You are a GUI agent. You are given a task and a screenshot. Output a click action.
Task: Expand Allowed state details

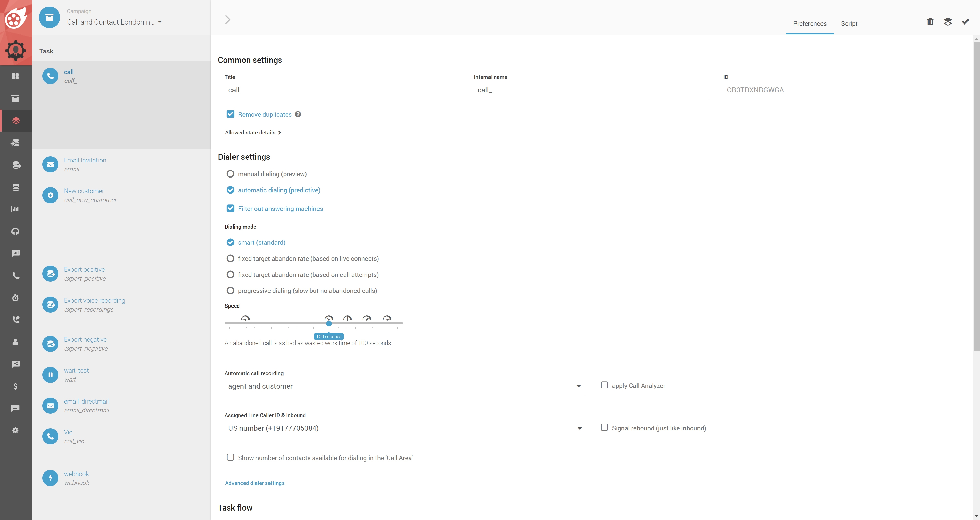(x=253, y=133)
